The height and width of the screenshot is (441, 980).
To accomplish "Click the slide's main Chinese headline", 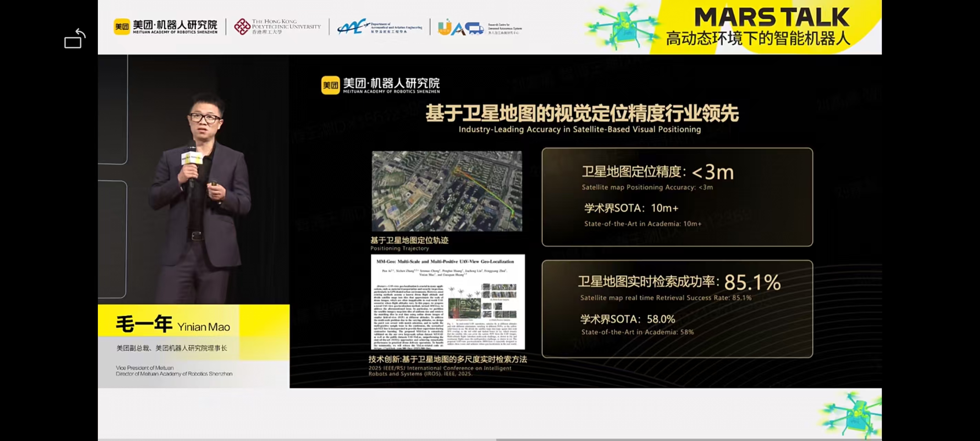I will tap(582, 113).
